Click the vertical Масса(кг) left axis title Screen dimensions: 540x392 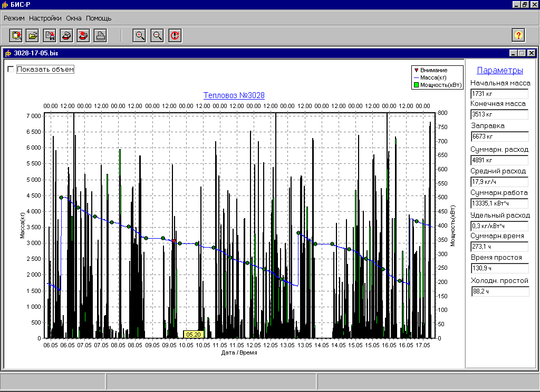pos(22,226)
